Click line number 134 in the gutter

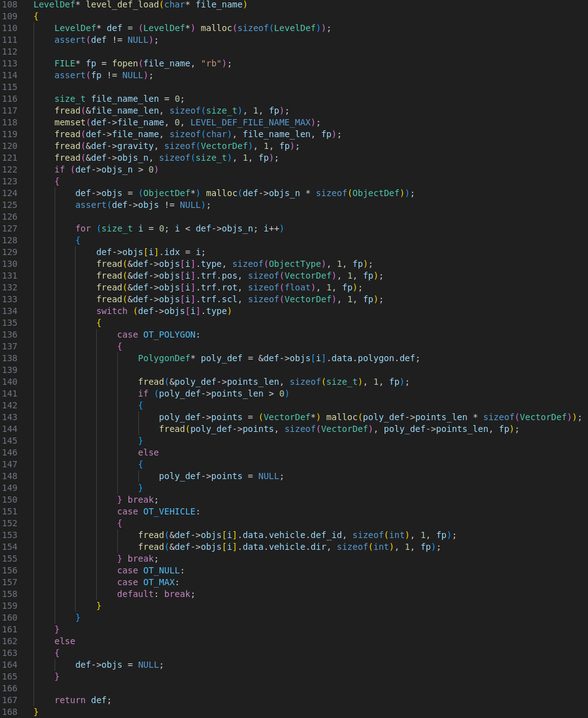pos(9,312)
